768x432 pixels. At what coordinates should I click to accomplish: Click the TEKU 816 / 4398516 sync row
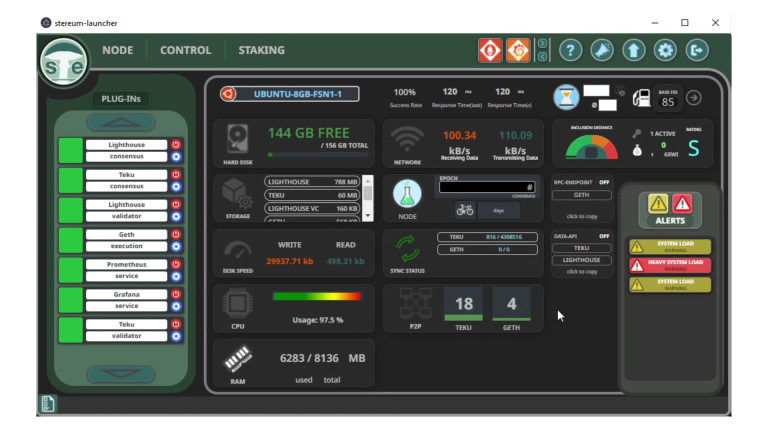pos(487,237)
